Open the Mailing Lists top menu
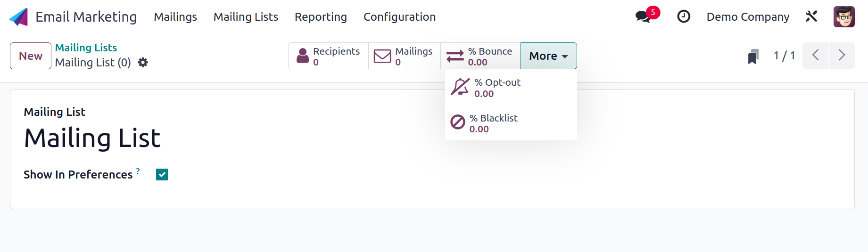 246,17
